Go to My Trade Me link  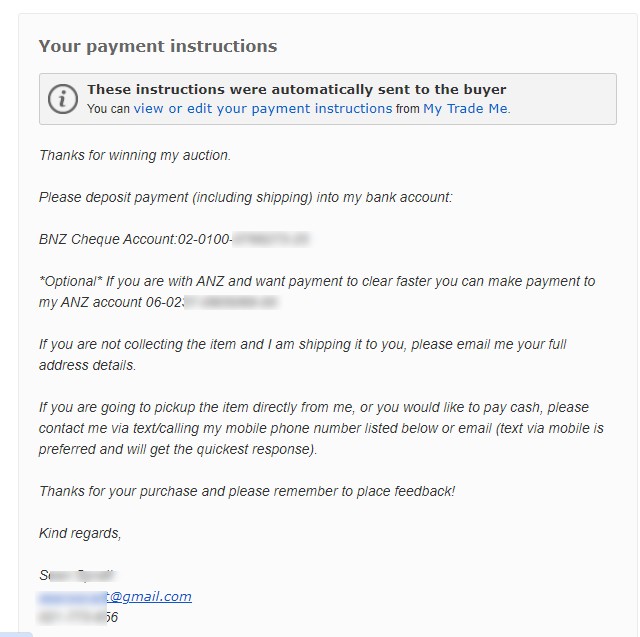pos(467,109)
